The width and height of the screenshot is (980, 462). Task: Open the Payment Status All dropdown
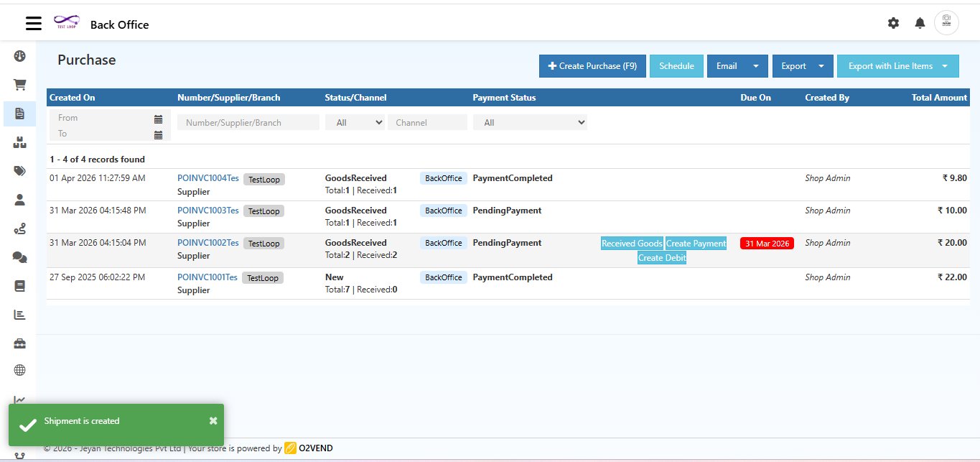(530, 122)
